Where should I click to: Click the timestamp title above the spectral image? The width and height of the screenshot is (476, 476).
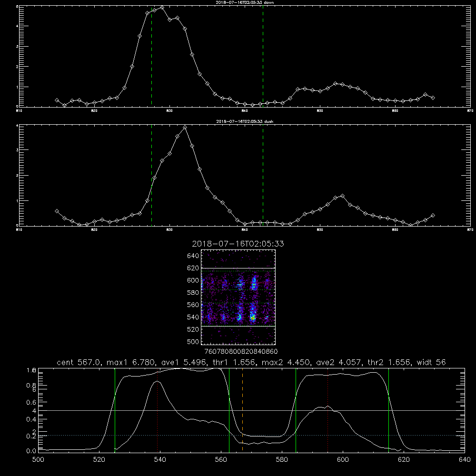click(x=238, y=244)
